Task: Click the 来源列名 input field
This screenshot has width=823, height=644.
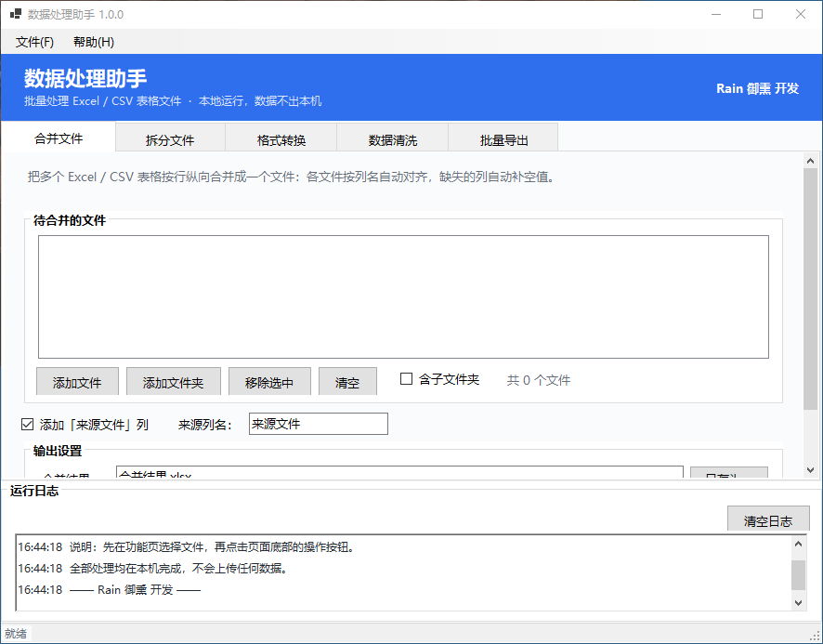Action: (318, 424)
